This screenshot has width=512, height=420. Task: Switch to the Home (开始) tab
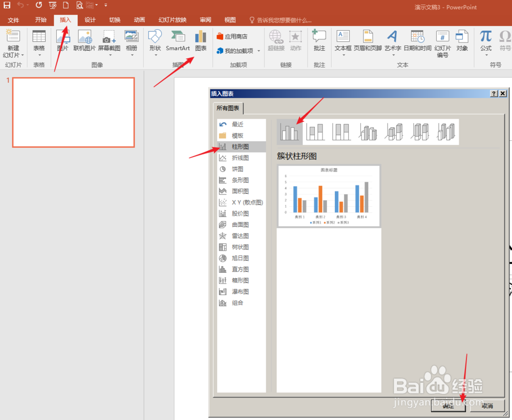pos(41,20)
